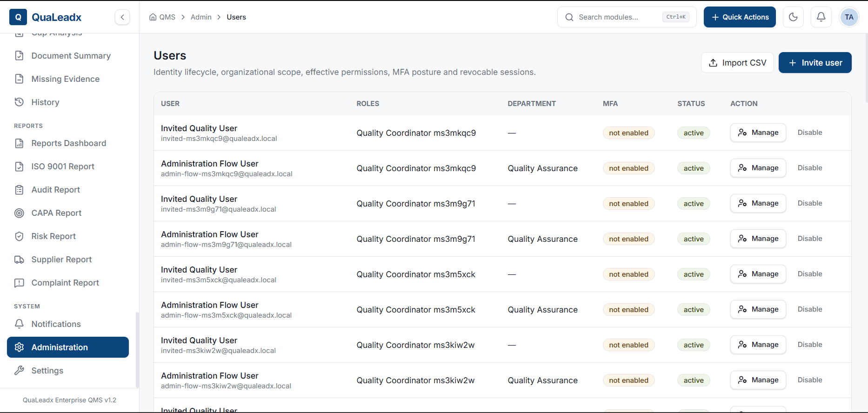868x413 pixels.
Task: Manage invited-ms3m9g71 user
Action: tap(758, 203)
